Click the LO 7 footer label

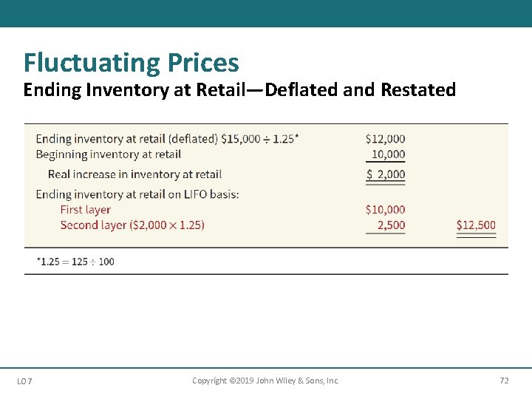[x=24, y=381]
